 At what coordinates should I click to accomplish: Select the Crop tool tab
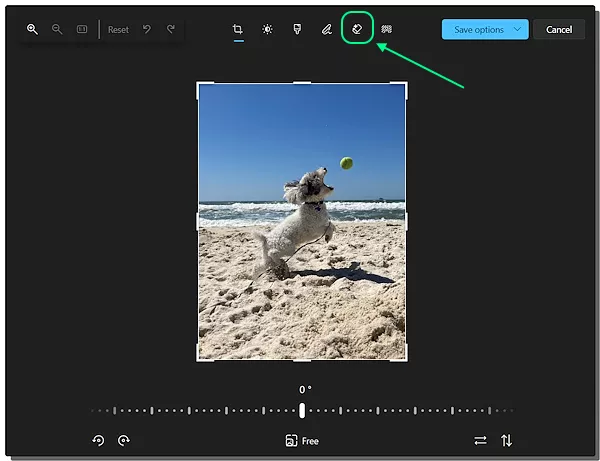pos(238,29)
